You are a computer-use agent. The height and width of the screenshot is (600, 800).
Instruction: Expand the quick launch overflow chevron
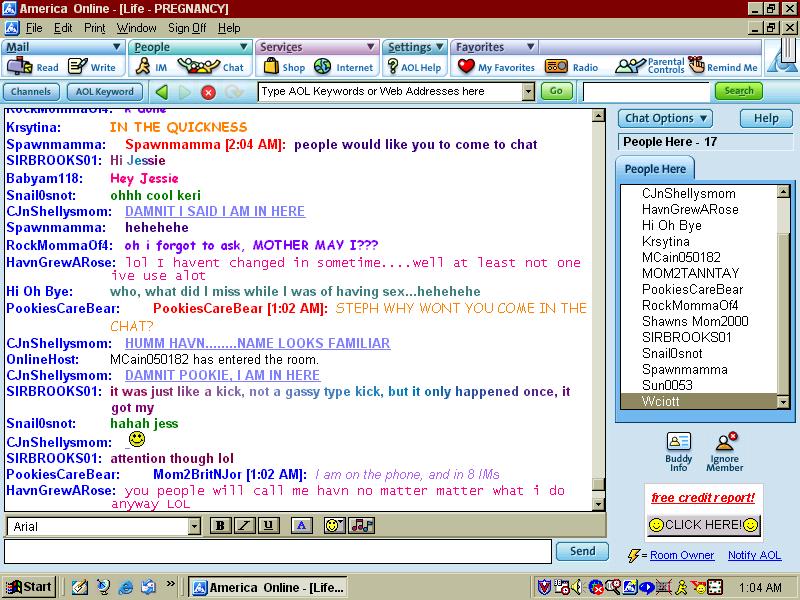[170, 584]
